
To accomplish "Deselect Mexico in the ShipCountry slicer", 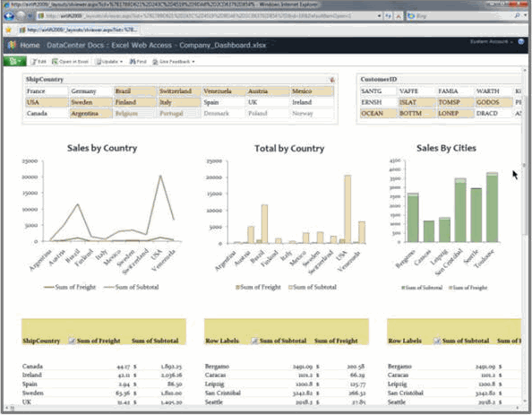I will (x=313, y=91).
